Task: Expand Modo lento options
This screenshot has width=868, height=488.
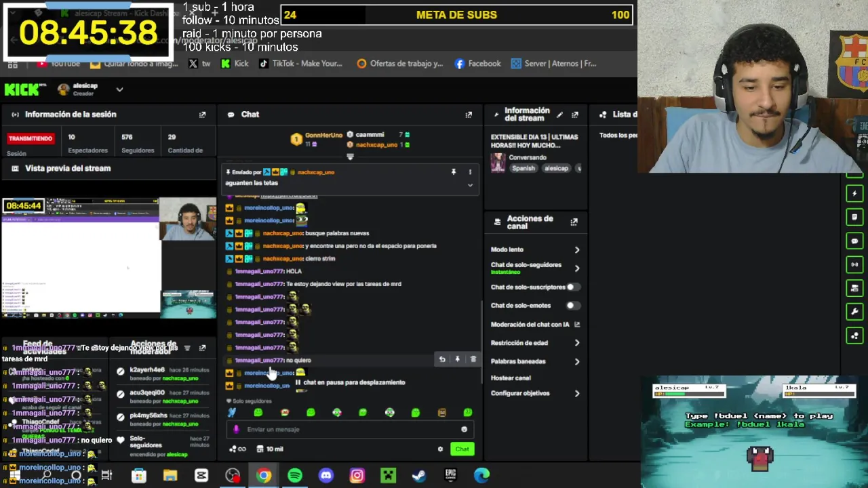Action: click(x=577, y=250)
